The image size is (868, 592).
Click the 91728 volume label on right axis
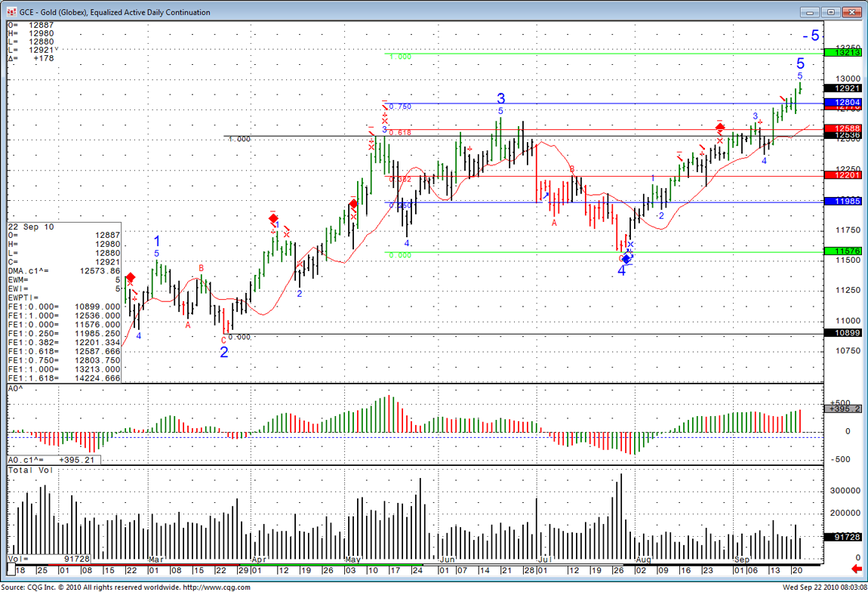click(842, 536)
